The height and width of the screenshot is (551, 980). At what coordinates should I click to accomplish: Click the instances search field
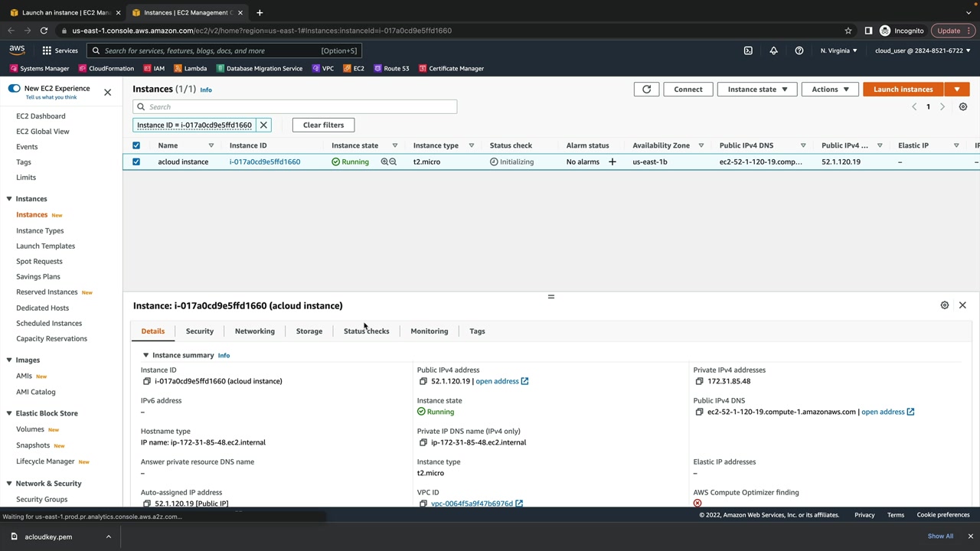tap(295, 107)
